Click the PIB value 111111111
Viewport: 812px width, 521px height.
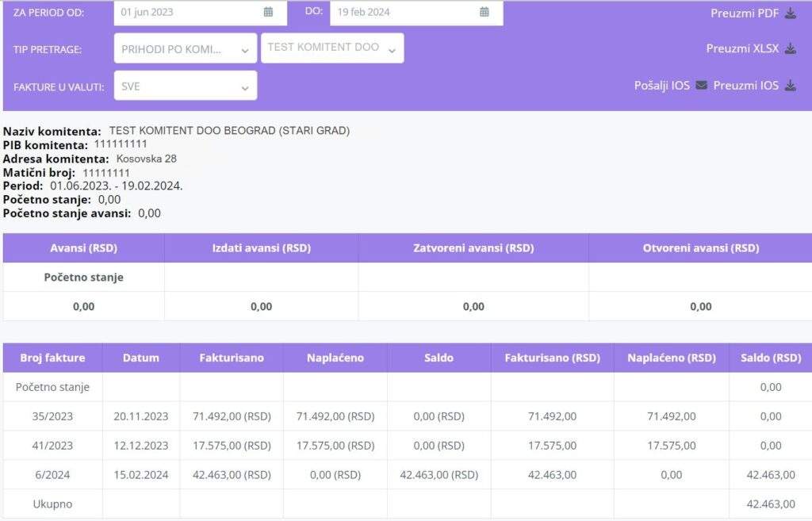point(121,144)
